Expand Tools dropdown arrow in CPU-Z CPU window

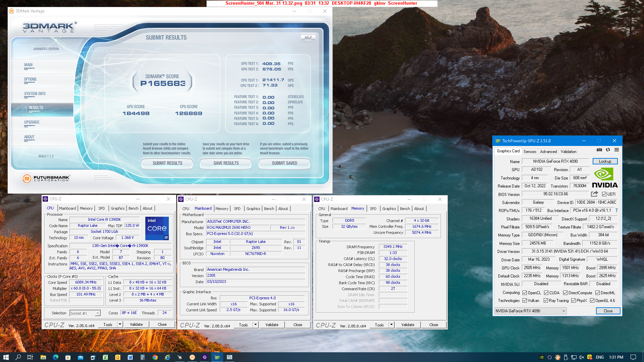click(x=120, y=324)
